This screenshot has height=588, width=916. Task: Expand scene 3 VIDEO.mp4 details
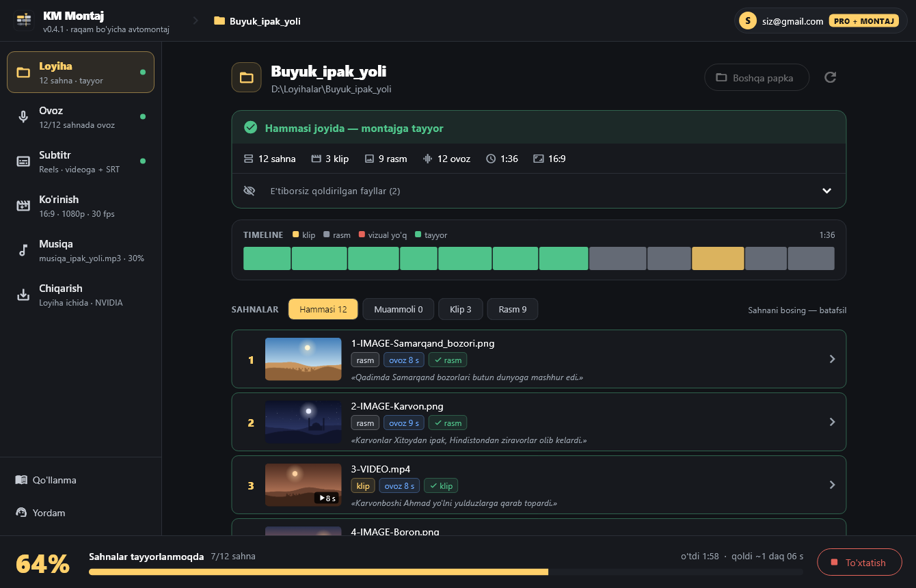pos(539,485)
